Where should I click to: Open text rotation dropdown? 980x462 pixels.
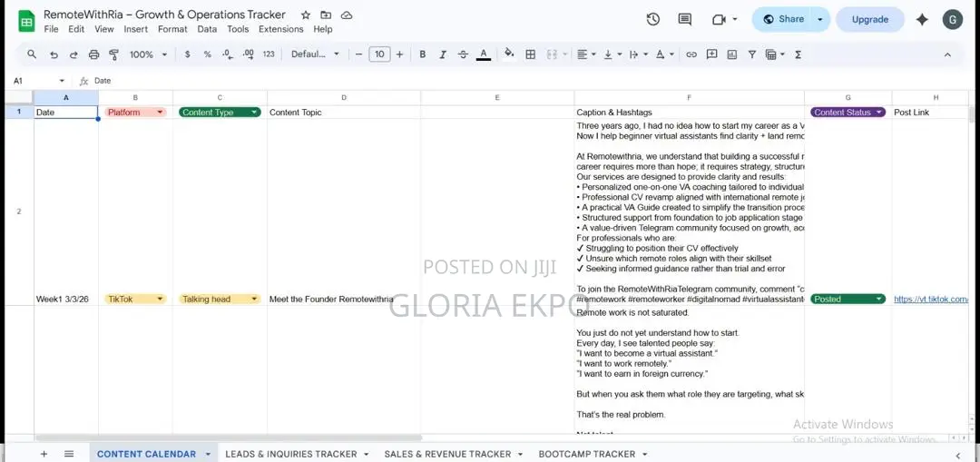pos(663,54)
